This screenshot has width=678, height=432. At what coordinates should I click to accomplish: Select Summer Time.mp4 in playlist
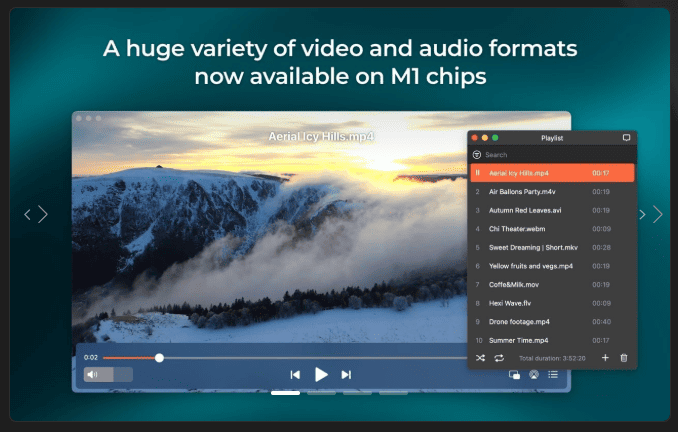[552, 340]
